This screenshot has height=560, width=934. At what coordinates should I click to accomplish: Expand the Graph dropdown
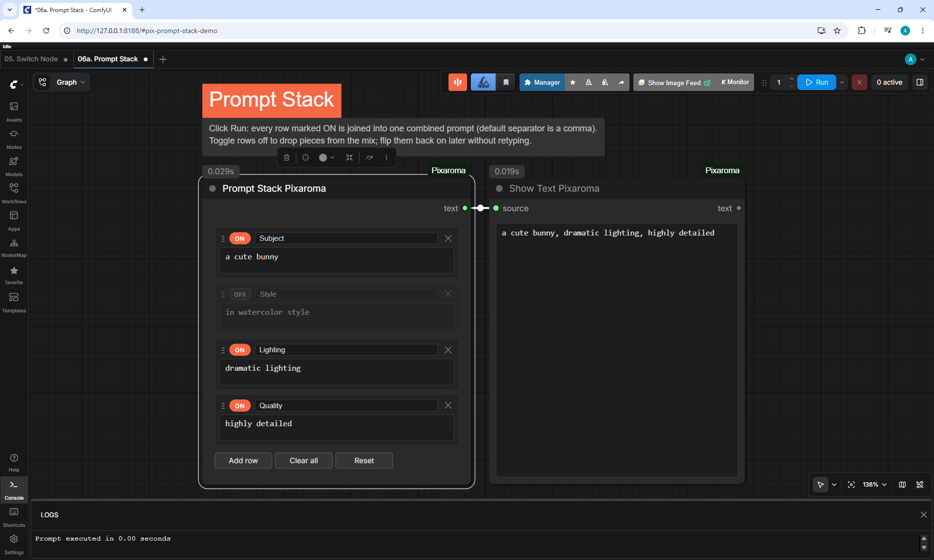[71, 82]
